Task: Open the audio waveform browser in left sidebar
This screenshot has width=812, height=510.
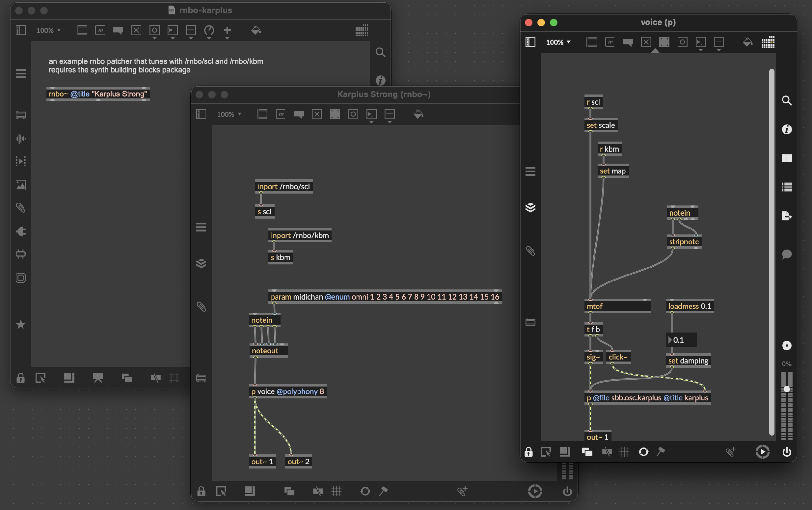Action: [21, 139]
